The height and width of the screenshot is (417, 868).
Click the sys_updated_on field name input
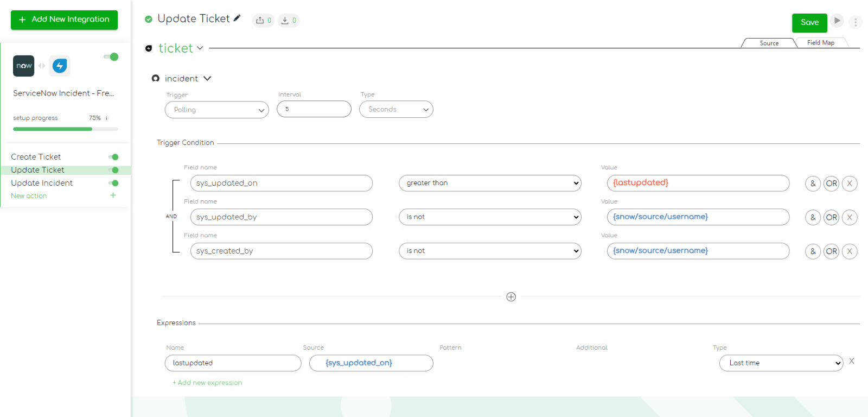pyautogui.click(x=282, y=183)
